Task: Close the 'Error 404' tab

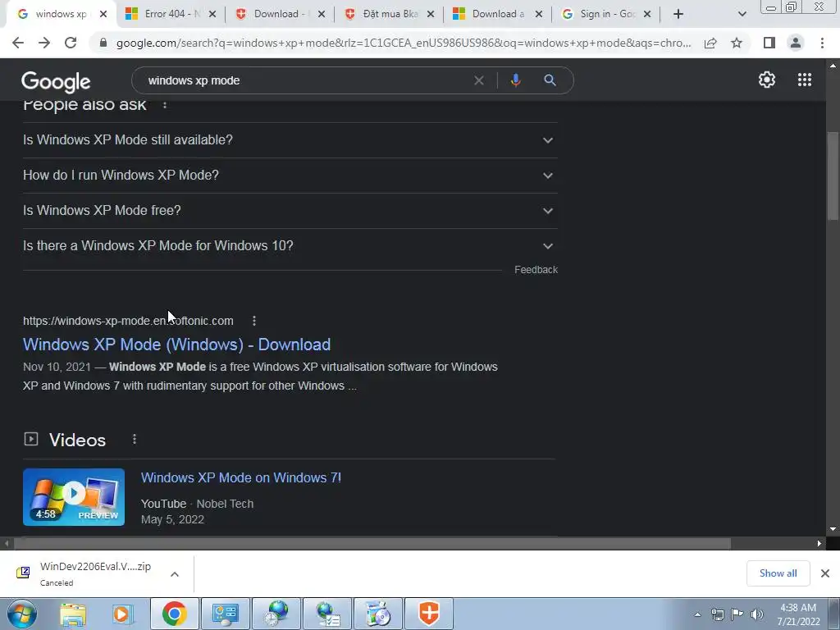Action: [212, 14]
